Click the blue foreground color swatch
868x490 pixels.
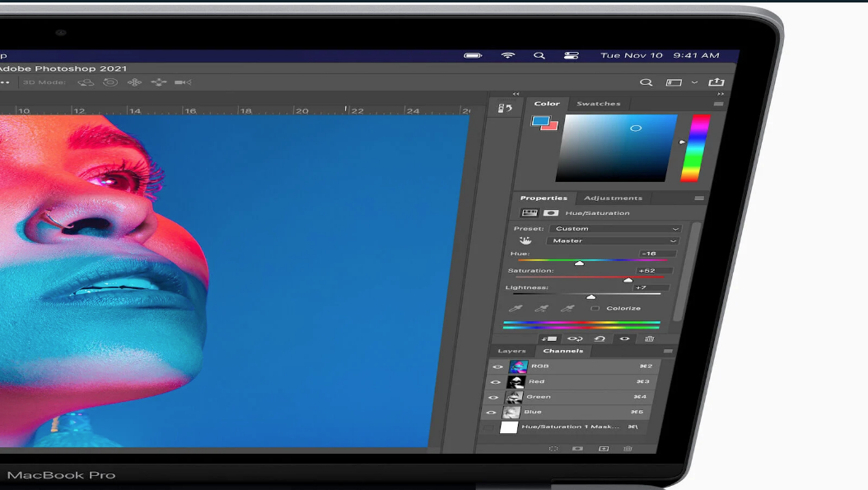pos(539,121)
